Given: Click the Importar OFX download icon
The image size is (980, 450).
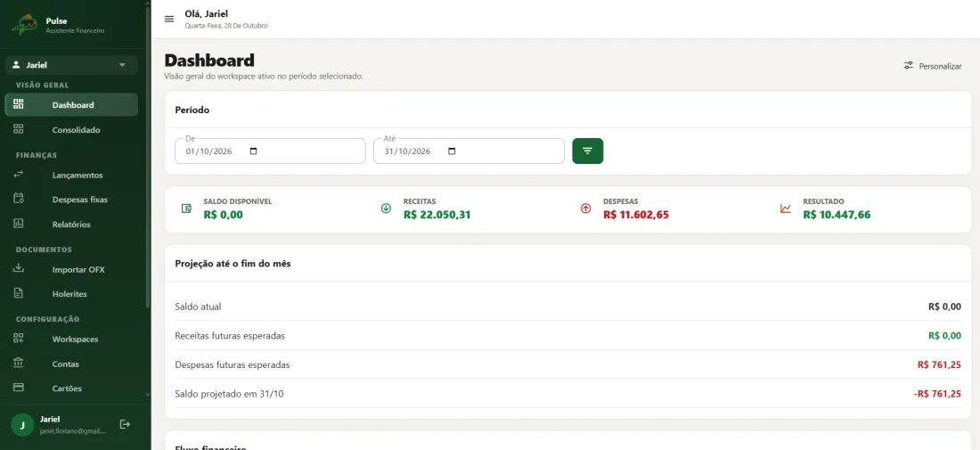Looking at the screenshot, I should [x=19, y=269].
